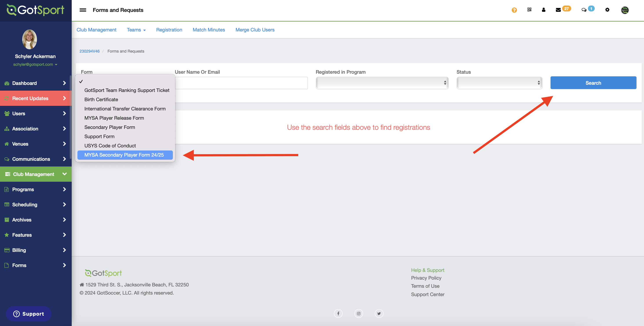Expand the Association sidebar chevron
The height and width of the screenshot is (326, 644).
pos(64,128)
